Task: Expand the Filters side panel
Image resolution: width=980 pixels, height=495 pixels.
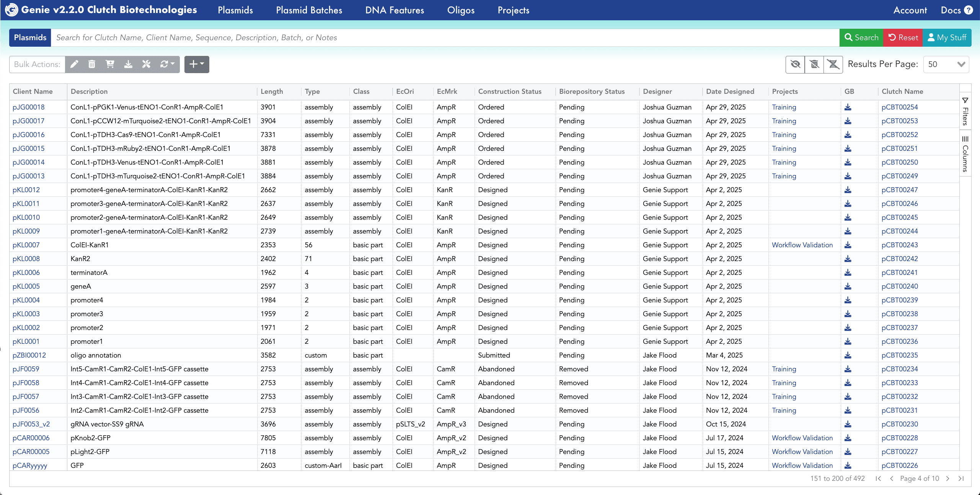Action: 965,111
